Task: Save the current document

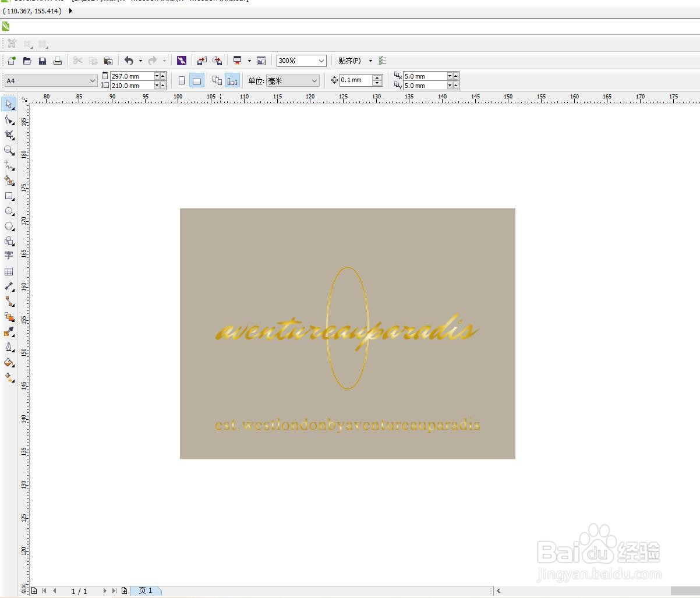Action: pyautogui.click(x=42, y=61)
